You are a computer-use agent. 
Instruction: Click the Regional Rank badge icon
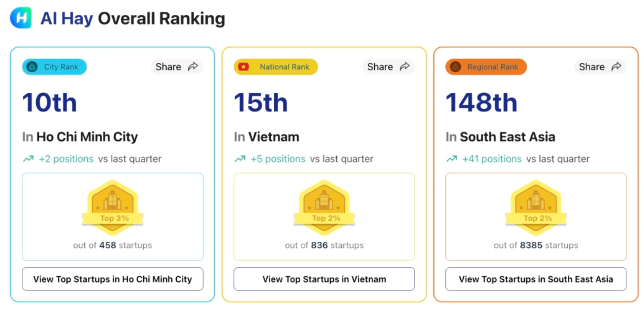point(456,67)
